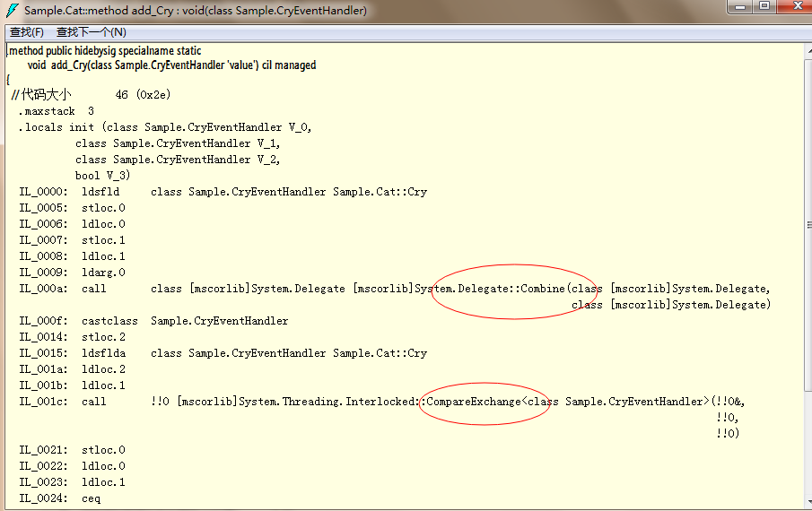Open the 查找(F) menu
The height and width of the screenshot is (511, 812).
pos(26,32)
